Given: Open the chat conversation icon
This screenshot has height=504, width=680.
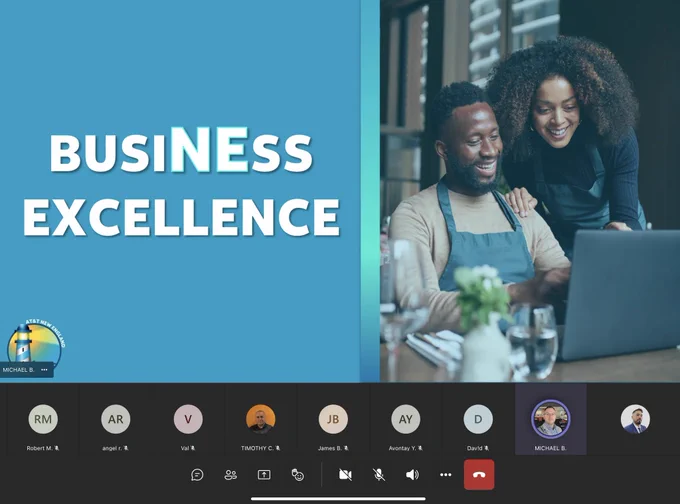Looking at the screenshot, I should click(197, 475).
